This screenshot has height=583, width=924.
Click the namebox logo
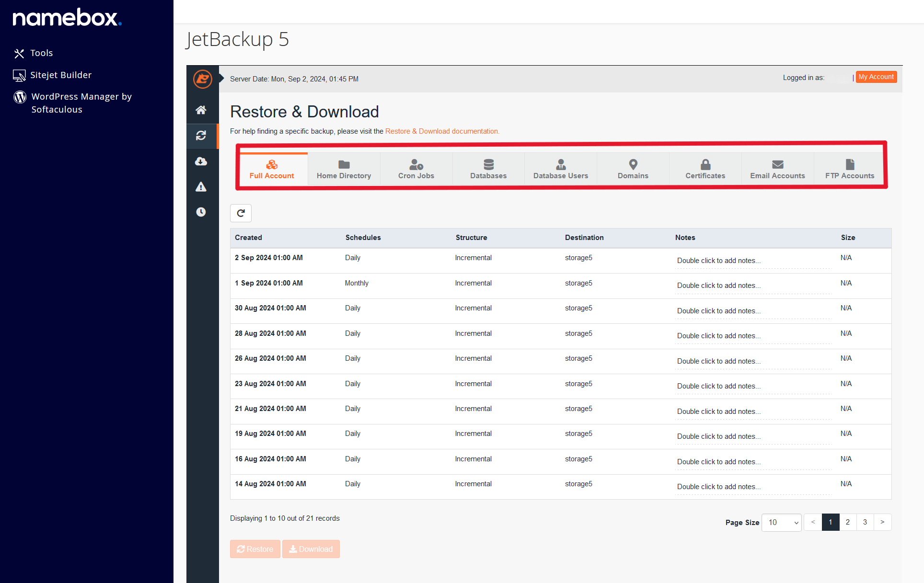[x=67, y=18]
